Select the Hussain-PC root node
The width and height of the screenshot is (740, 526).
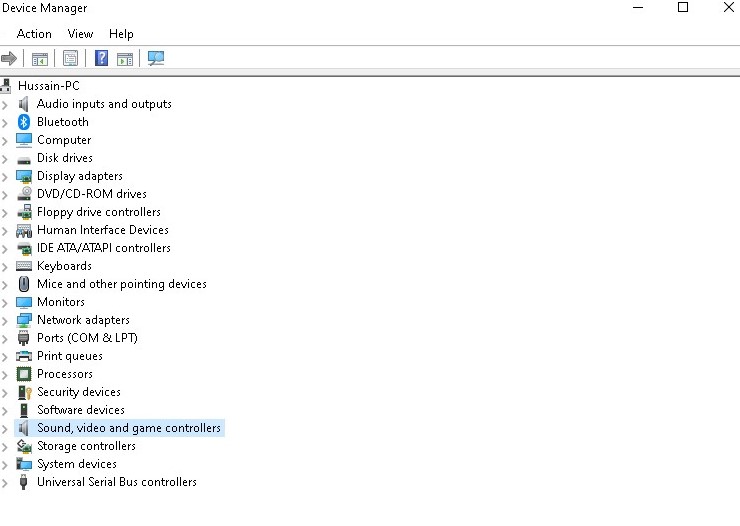point(48,86)
